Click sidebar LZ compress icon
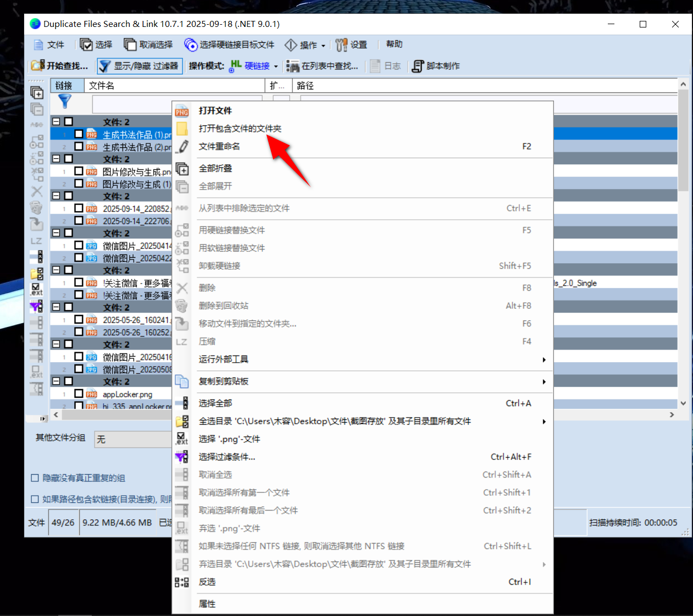Image resolution: width=693 pixels, height=616 pixels. click(36, 241)
